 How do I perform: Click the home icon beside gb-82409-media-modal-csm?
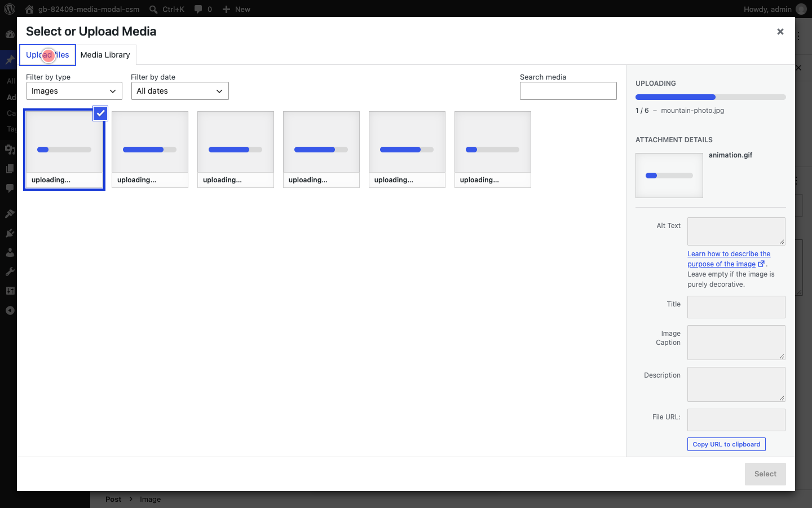[x=29, y=9]
